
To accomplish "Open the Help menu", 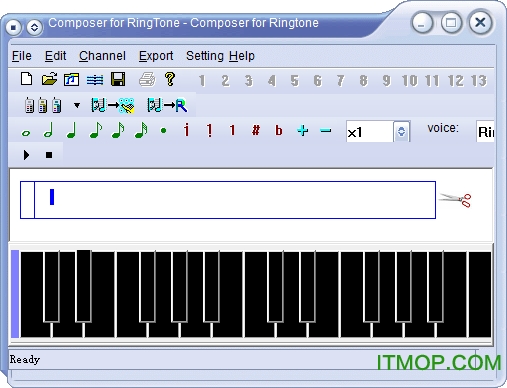I will pos(242,56).
